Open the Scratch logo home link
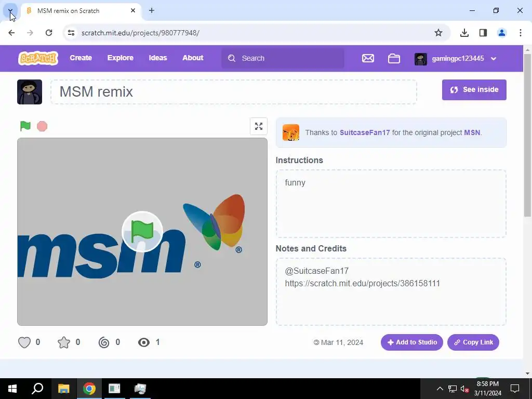This screenshot has width=532, height=399. point(38,58)
